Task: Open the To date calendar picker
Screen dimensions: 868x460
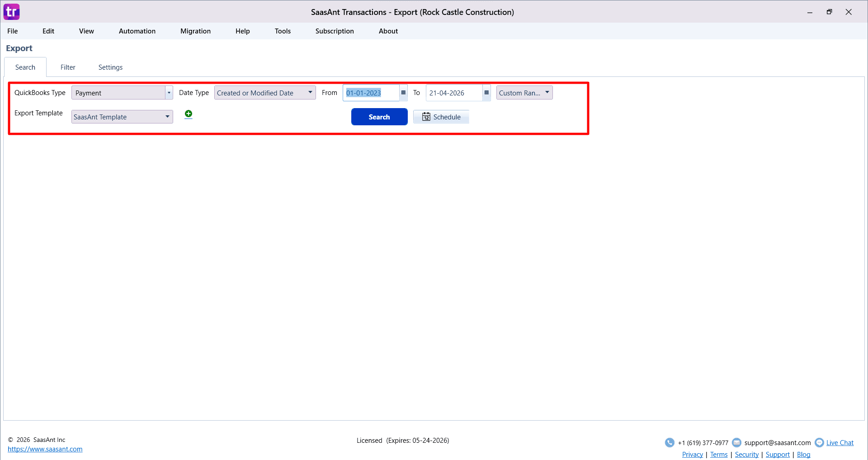Action: pyautogui.click(x=486, y=93)
